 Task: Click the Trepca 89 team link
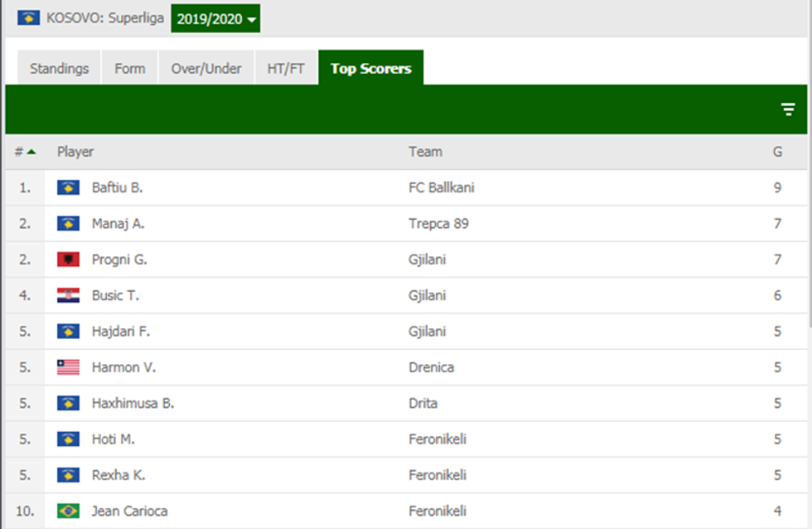click(x=438, y=223)
